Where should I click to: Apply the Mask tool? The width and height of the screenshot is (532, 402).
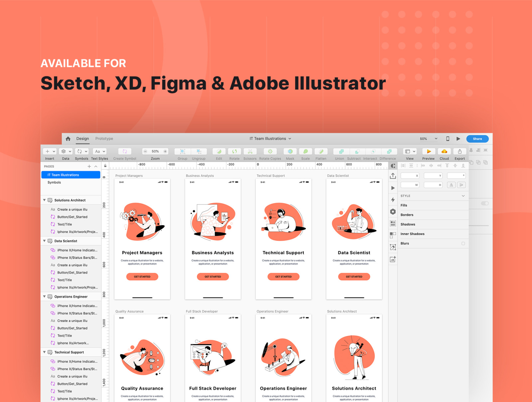click(x=290, y=151)
